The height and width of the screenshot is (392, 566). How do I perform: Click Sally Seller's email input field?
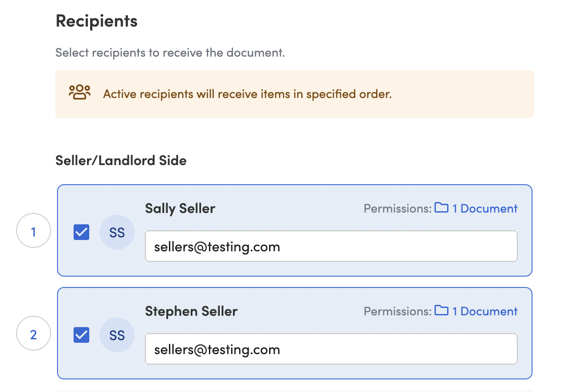[x=331, y=247]
